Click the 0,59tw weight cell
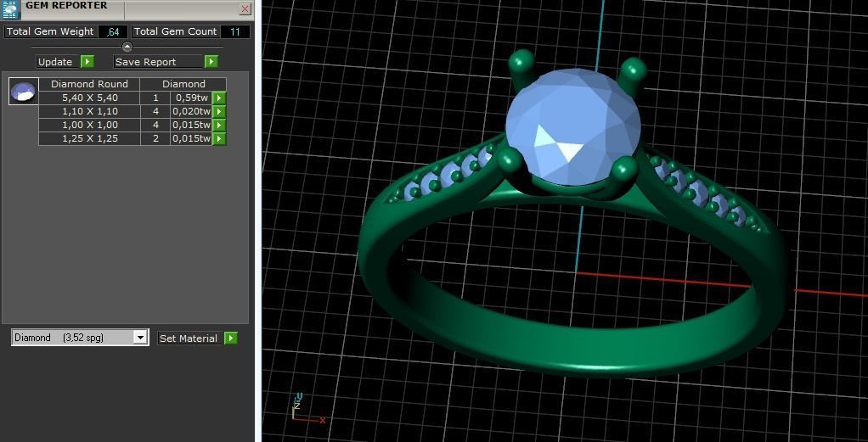This screenshot has width=868, height=442. [x=192, y=98]
